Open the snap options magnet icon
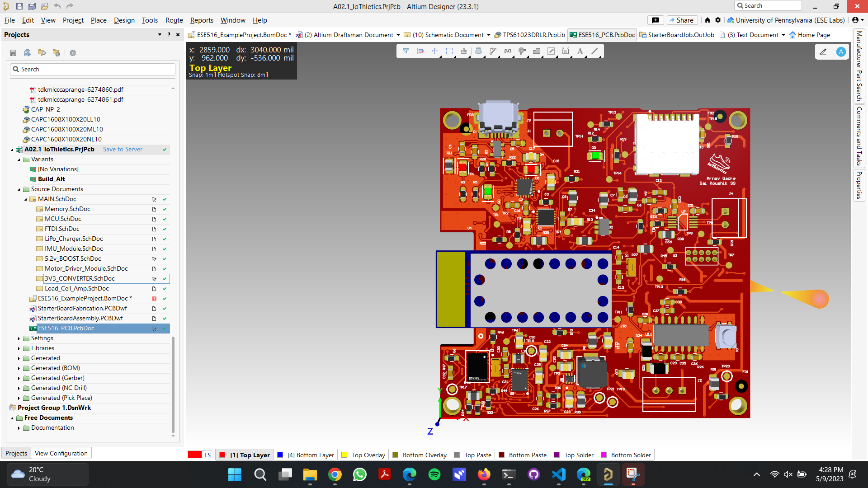868x488 pixels. (420, 52)
